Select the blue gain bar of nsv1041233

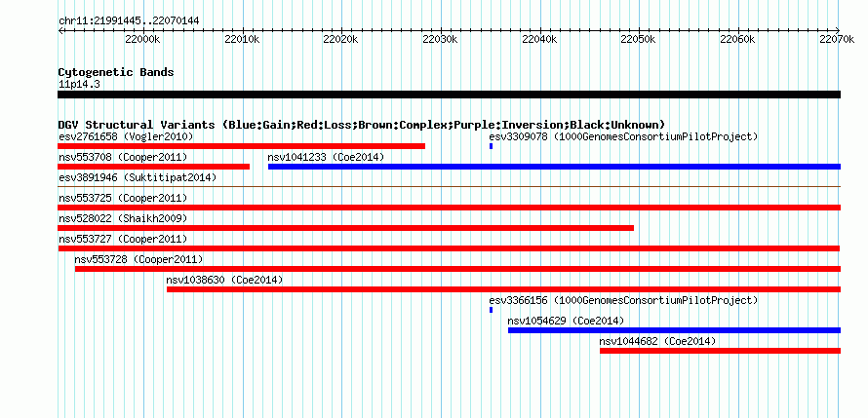click(554, 167)
